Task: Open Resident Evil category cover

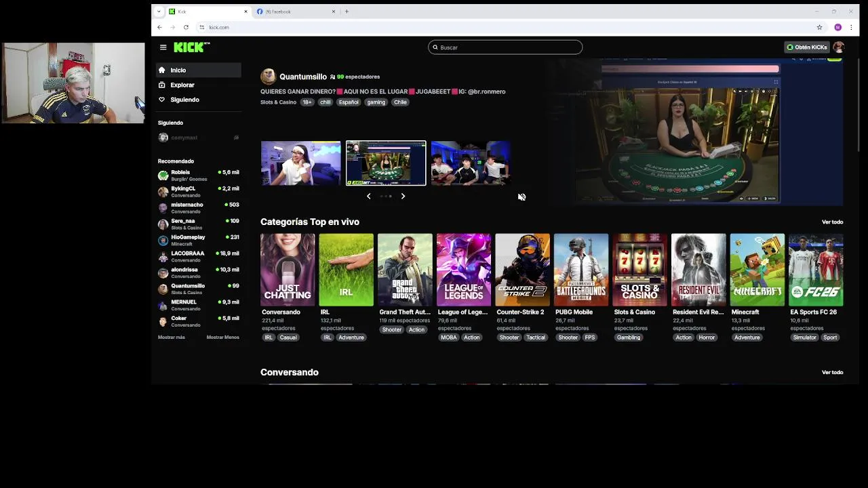Action: point(698,270)
